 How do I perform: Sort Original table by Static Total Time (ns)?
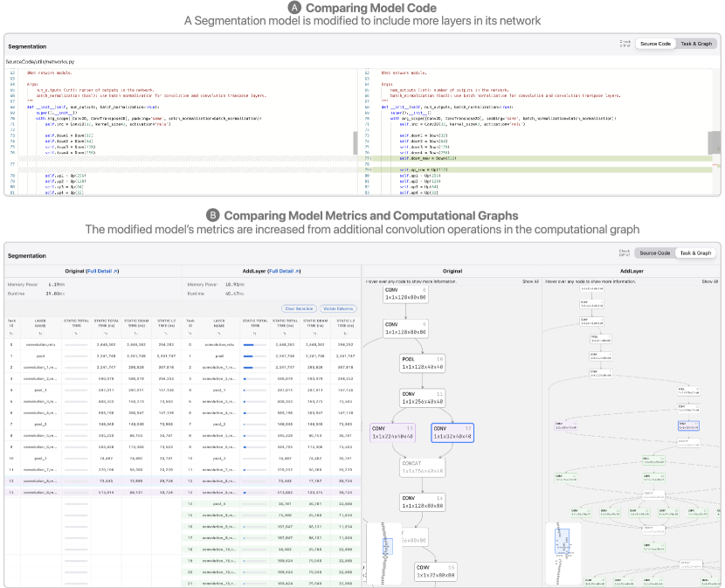106,333
